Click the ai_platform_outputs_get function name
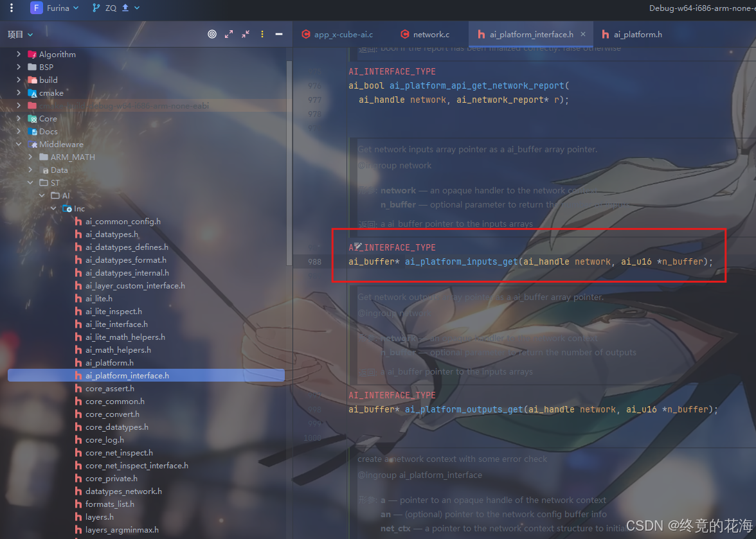The width and height of the screenshot is (756, 539). (x=464, y=409)
